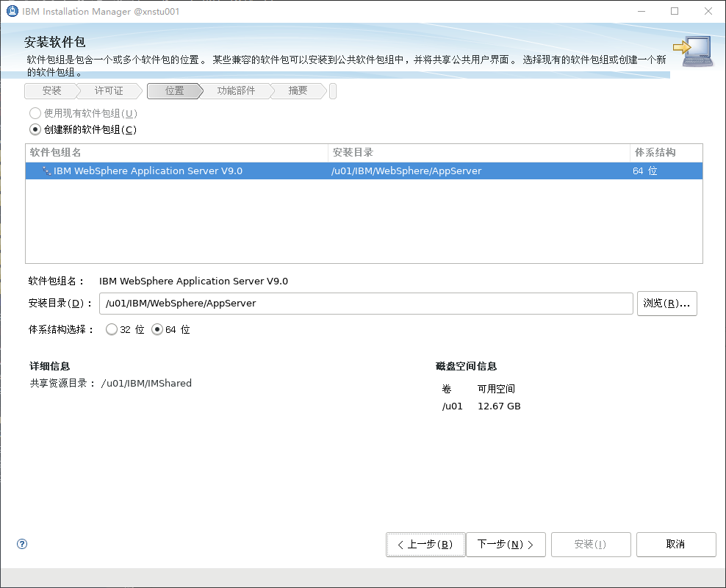The image size is (726, 588).
Task: Open the help question mark icon
Action: tap(22, 544)
